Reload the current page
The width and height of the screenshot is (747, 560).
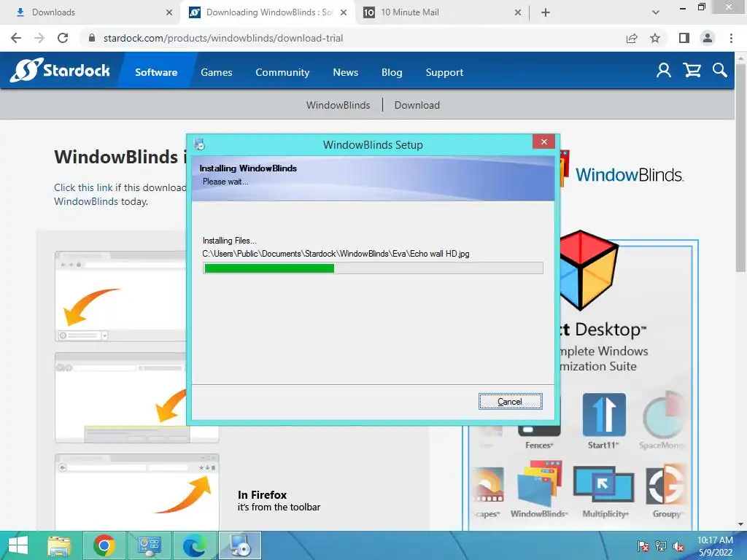(63, 38)
